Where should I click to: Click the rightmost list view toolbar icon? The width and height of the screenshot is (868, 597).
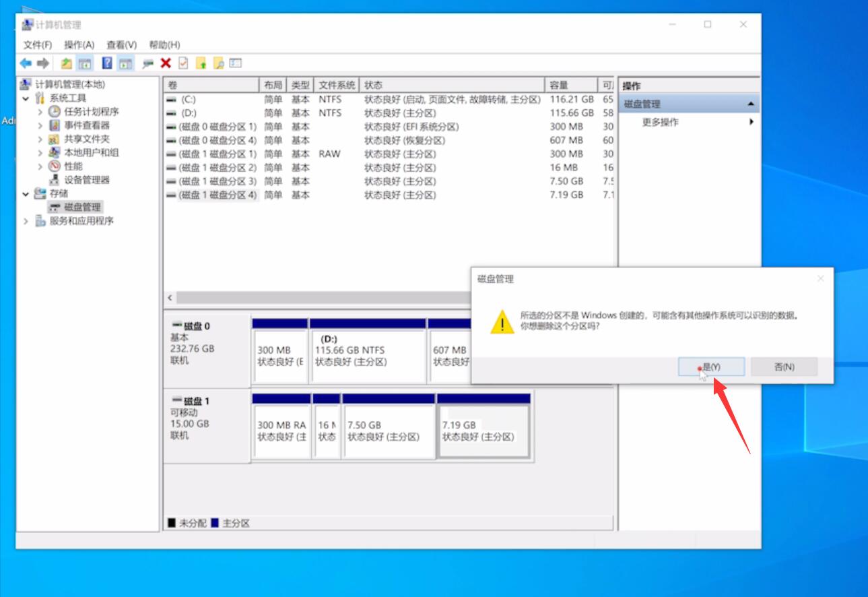click(x=236, y=63)
